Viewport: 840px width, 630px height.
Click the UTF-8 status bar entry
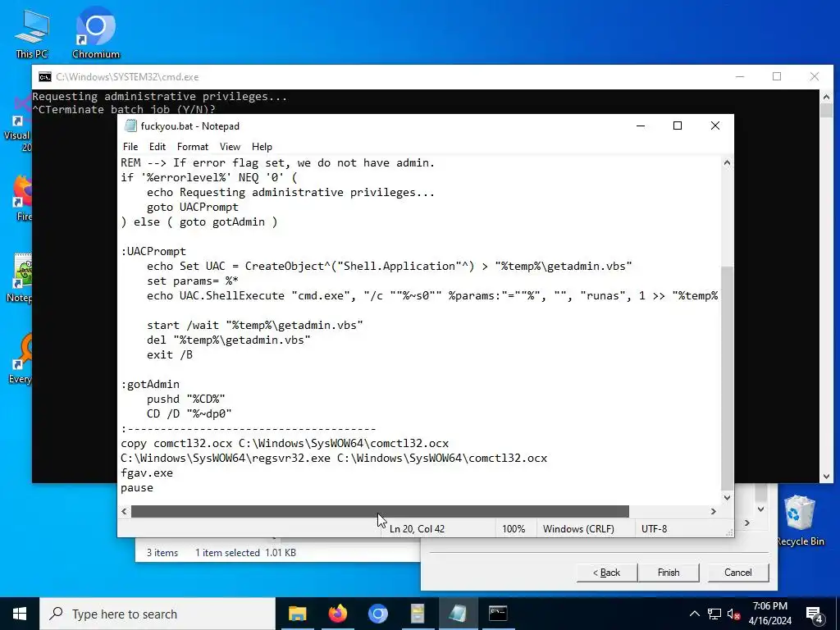tap(654, 529)
